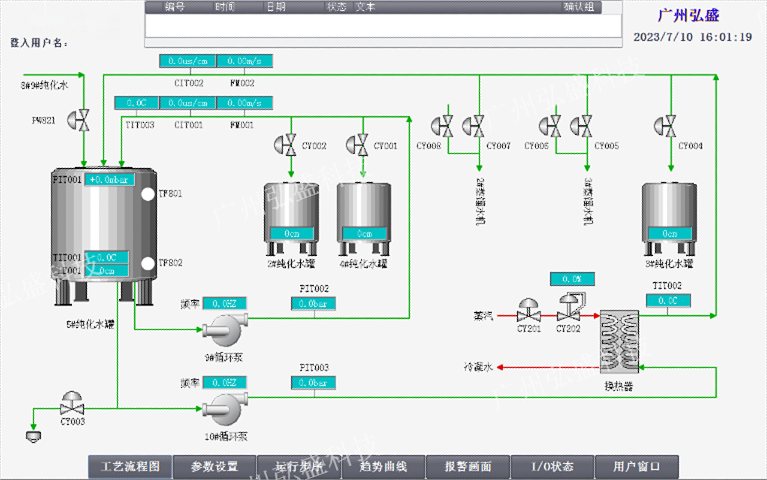The height and width of the screenshot is (480, 767).
Task: Click the PIT002 0.0bar pressure field
Action: pyautogui.click(x=314, y=303)
